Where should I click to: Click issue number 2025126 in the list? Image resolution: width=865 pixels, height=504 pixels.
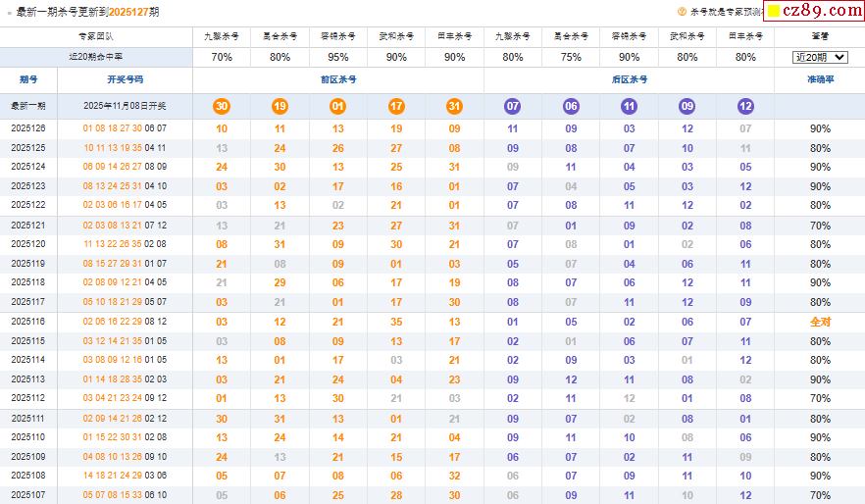[x=28, y=128]
